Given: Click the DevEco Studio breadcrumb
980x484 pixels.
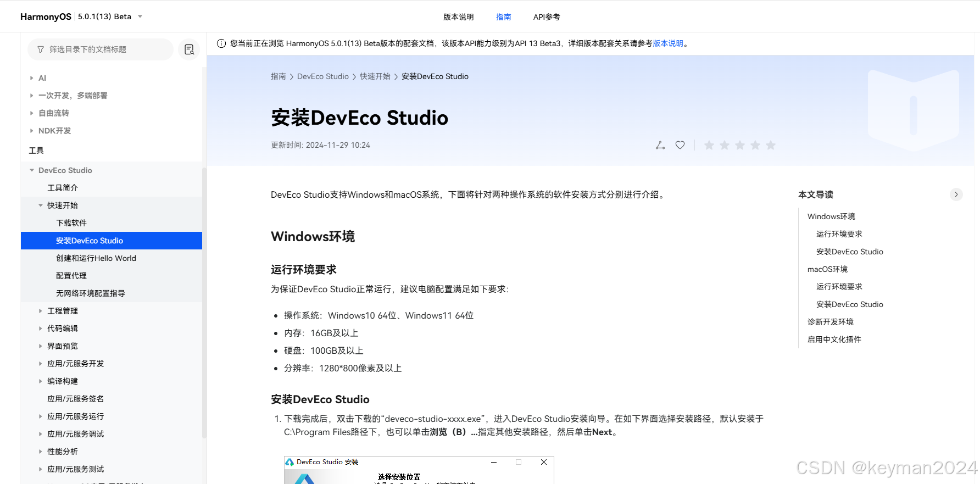Looking at the screenshot, I should tap(323, 76).
